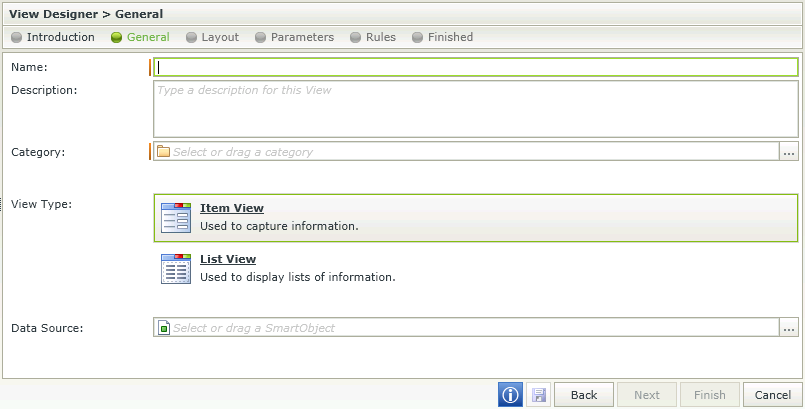Focus the Name text field

click(x=476, y=67)
